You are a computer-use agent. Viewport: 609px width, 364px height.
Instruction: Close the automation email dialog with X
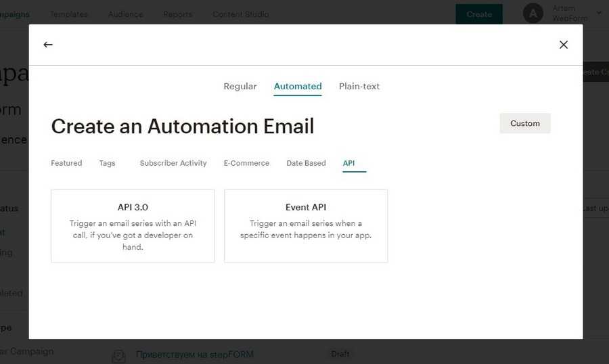(563, 45)
